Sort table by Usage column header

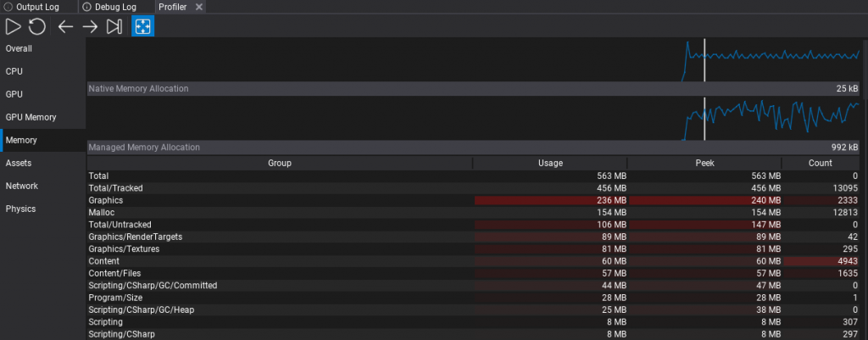(x=550, y=163)
